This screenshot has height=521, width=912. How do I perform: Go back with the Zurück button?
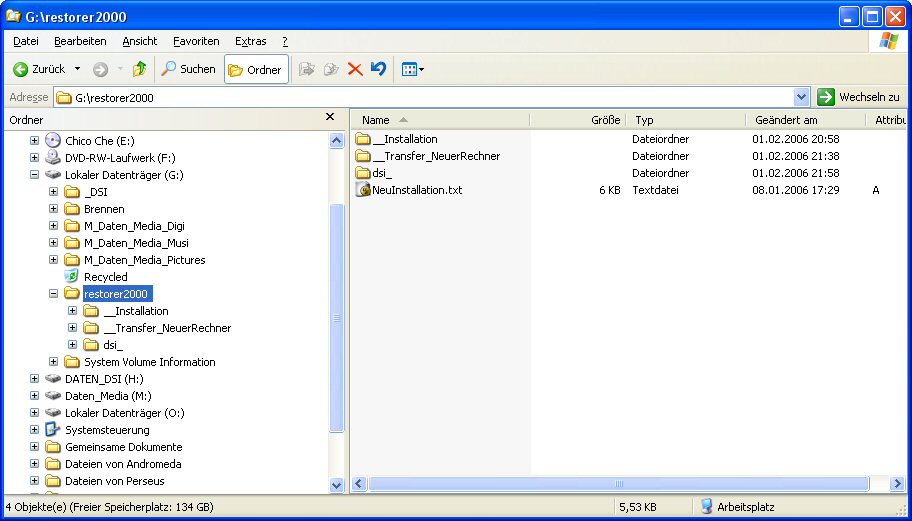click(x=39, y=69)
